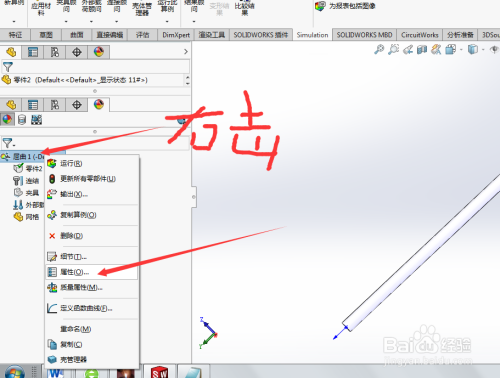The width and height of the screenshot is (500, 378).
Task: Open the dropdown under 外部载荷顾问
Action: tap(91, 22)
